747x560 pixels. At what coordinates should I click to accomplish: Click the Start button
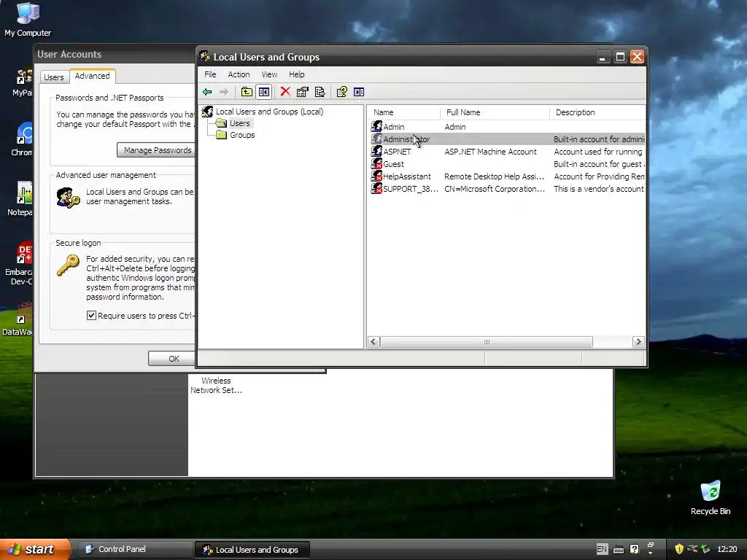35,549
